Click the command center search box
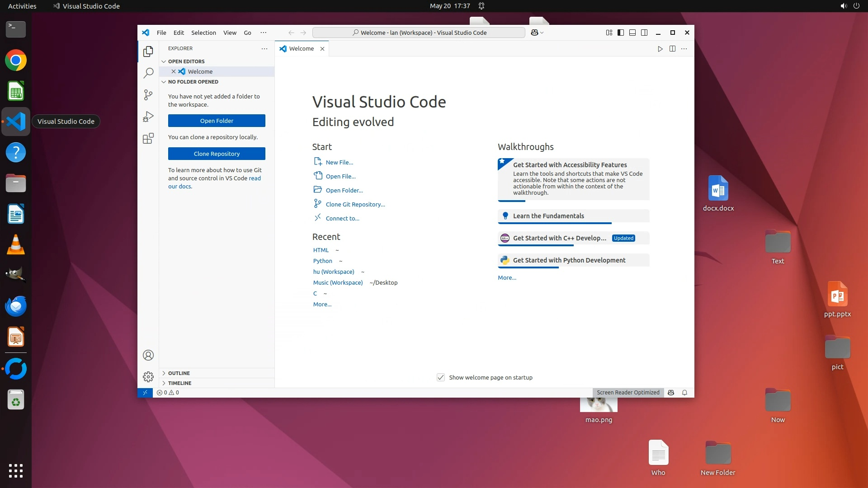 click(x=419, y=33)
